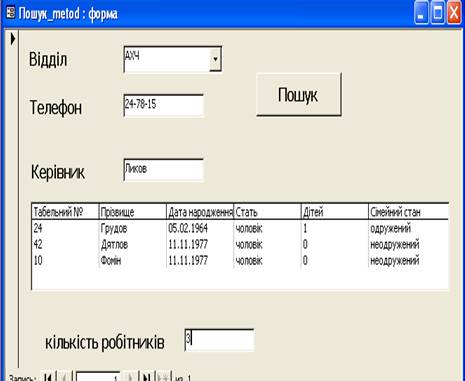Viewport: 465px width, 381px height.
Task: Go to next record navigation button
Action: (x=130, y=377)
